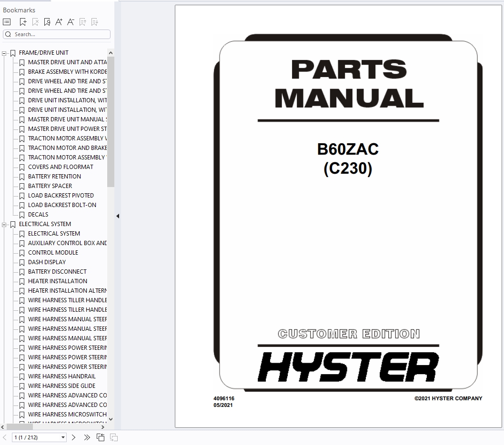Screen dimensions: 504x445
Task: Open the LOAD BACKREST BOLT-ON bookmark
Action: [62, 205]
